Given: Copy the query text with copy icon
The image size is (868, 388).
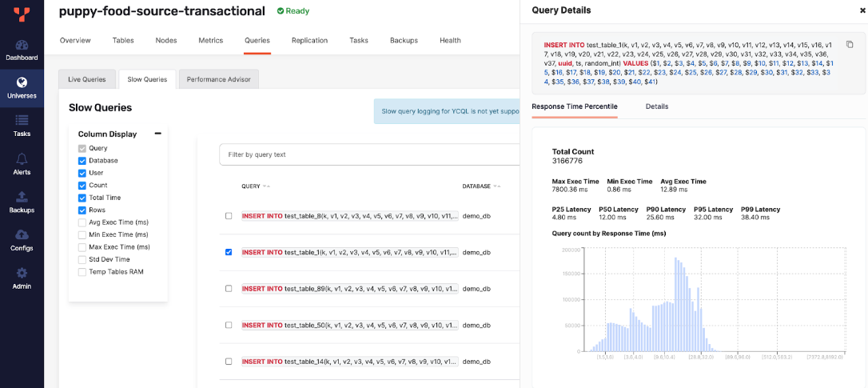Looking at the screenshot, I should point(850,45).
